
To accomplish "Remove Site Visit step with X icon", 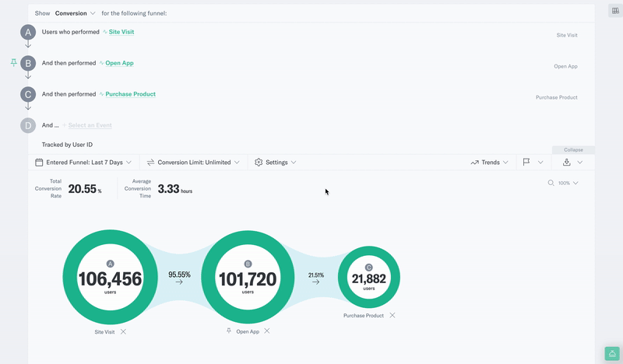I will (123, 331).
